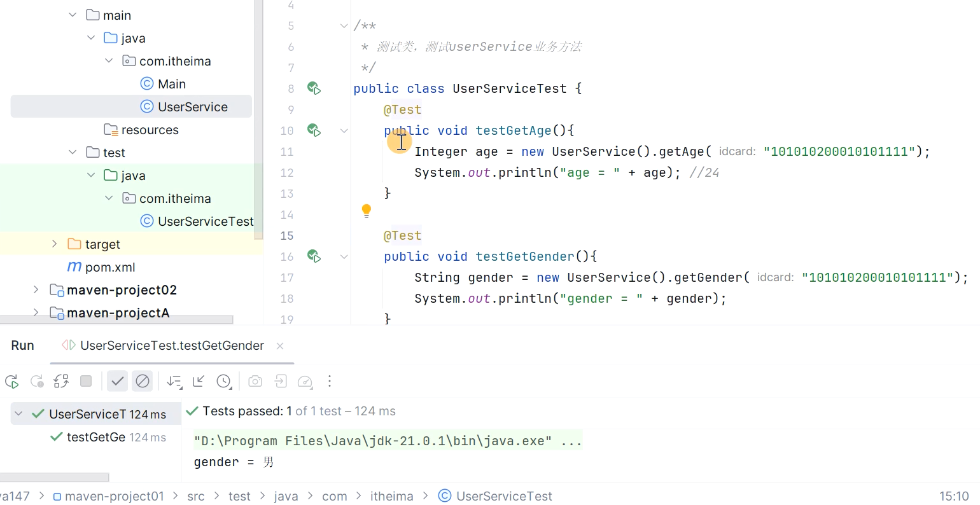The width and height of the screenshot is (980, 505).
Task: Click project tree horizontal scrollbar
Action: tap(116, 319)
